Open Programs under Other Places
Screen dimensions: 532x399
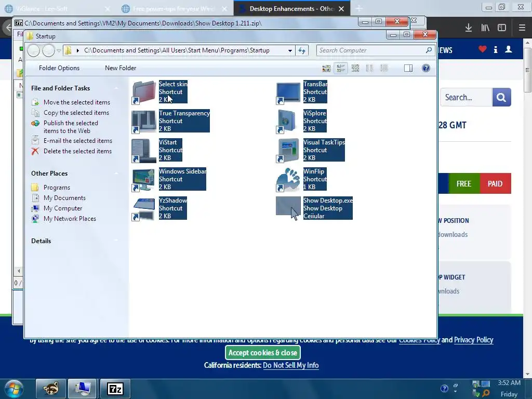point(57,188)
